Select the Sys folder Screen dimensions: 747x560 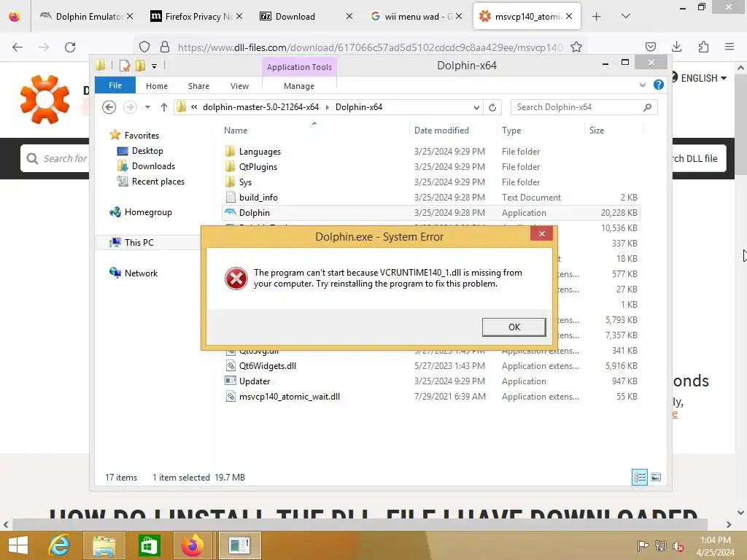point(245,182)
